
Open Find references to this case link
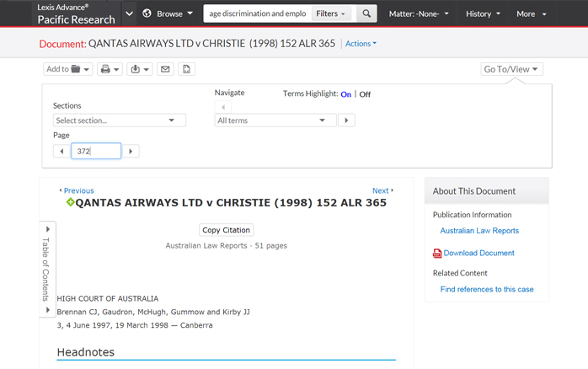pyautogui.click(x=487, y=289)
